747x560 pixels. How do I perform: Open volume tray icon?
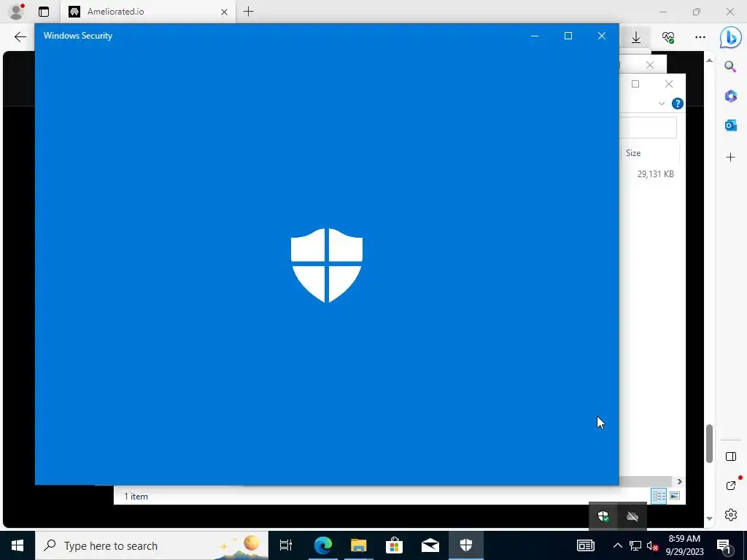pyautogui.click(x=652, y=545)
